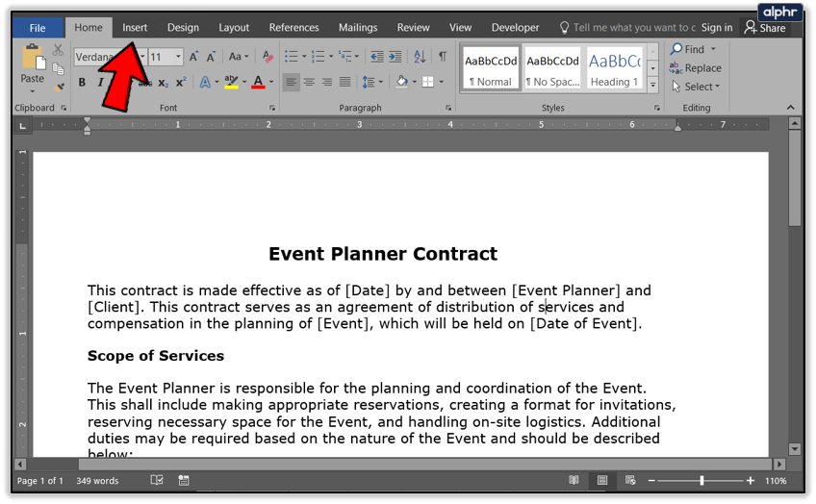This screenshot has width=816, height=504.
Task: Expand the Styles gallery more arrow
Action: coord(653,86)
